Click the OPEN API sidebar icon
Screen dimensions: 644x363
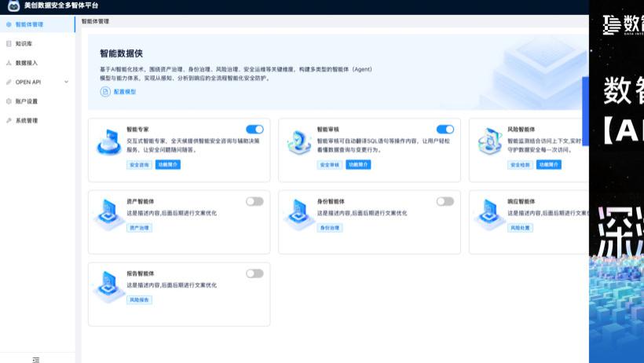(x=9, y=82)
